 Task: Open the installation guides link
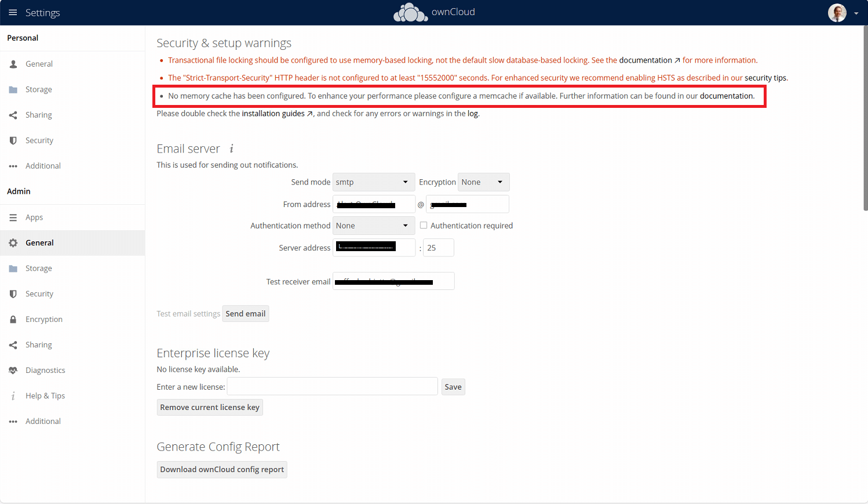(278, 114)
